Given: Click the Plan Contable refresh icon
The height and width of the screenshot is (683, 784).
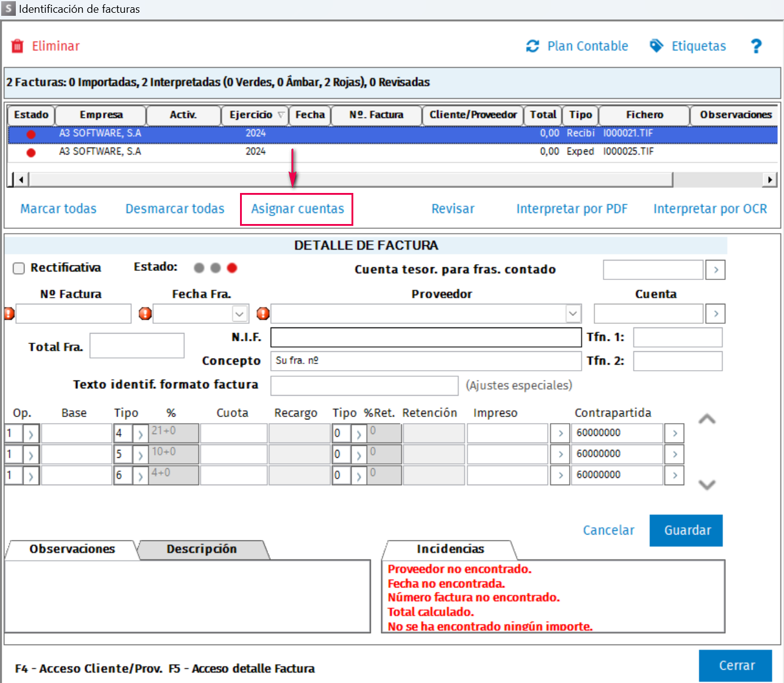Looking at the screenshot, I should [532, 46].
